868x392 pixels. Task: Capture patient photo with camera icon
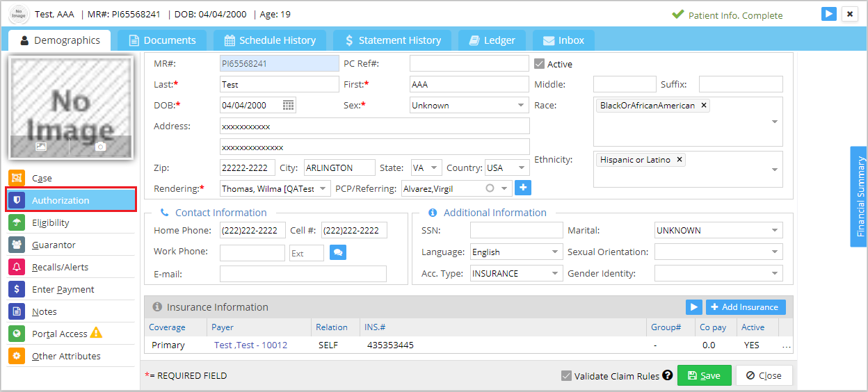click(100, 147)
